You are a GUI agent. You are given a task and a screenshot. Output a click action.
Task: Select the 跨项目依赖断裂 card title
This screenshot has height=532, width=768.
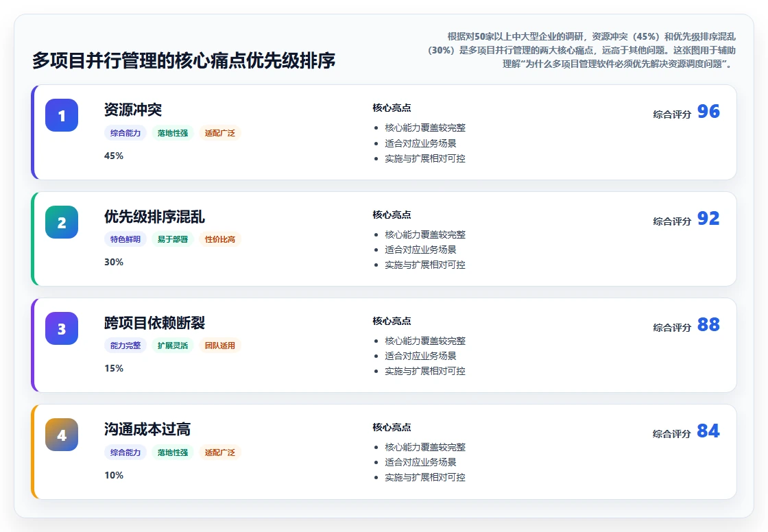tap(154, 323)
